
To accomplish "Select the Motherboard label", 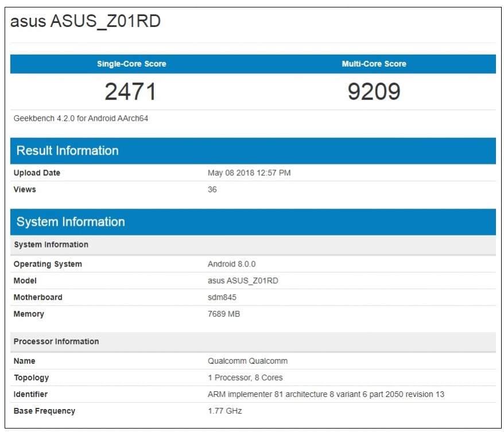I will coord(38,297).
